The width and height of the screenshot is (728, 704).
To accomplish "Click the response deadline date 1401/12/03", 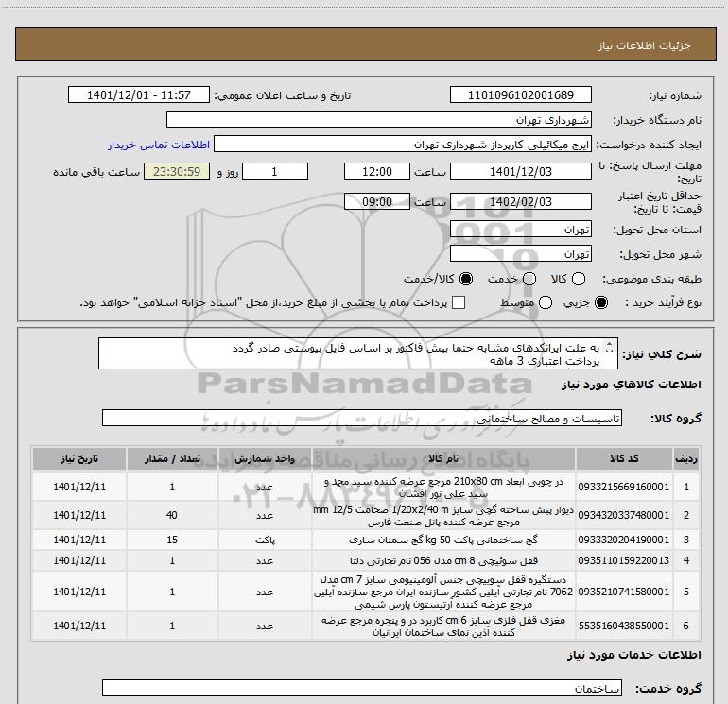I will click(520, 172).
